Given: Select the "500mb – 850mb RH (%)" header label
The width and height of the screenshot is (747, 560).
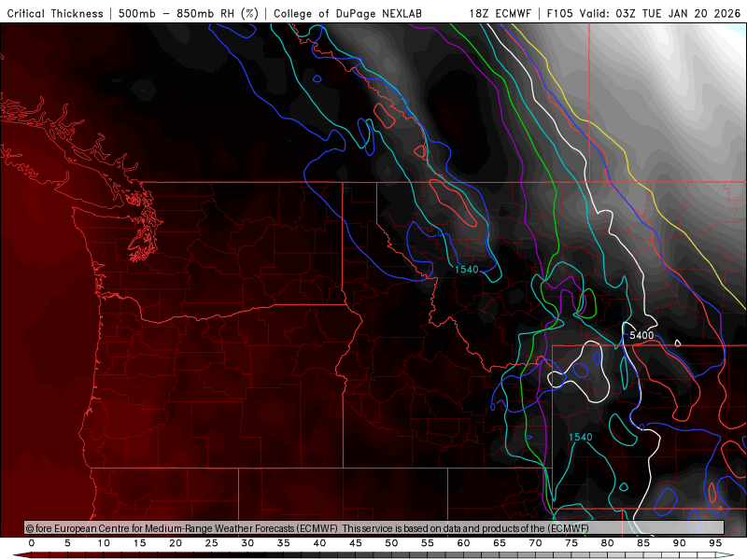Looking at the screenshot, I should (189, 13).
